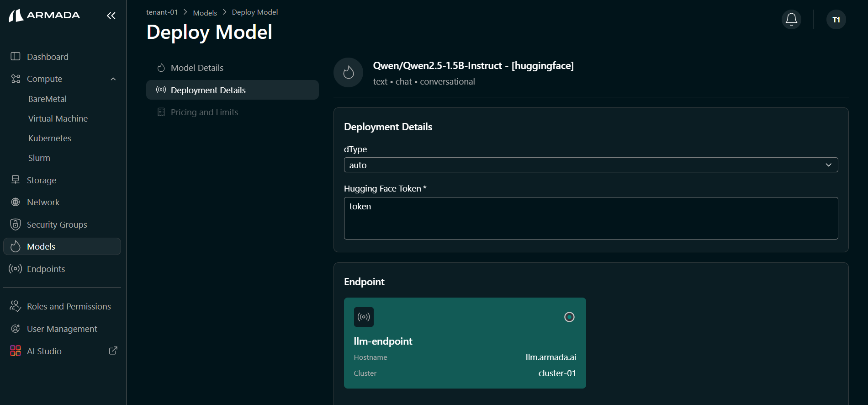The width and height of the screenshot is (868, 405).
Task: Click the Storage icon in sidebar
Action: 16,180
